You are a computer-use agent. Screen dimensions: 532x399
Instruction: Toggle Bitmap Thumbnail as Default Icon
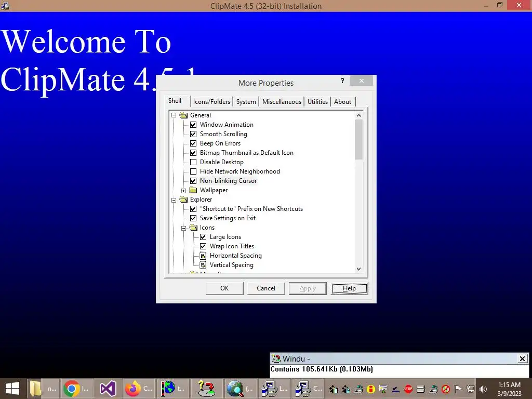193,153
